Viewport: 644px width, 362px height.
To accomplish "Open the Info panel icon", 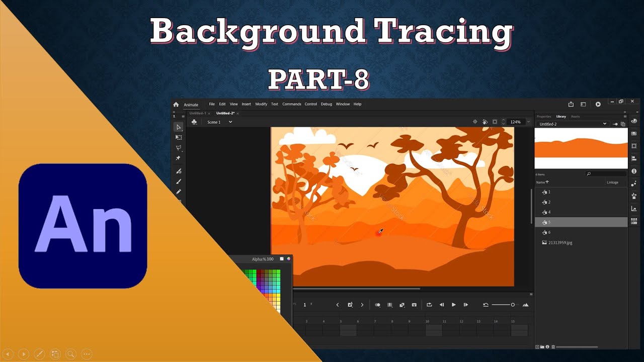I will pyautogui.click(x=634, y=171).
